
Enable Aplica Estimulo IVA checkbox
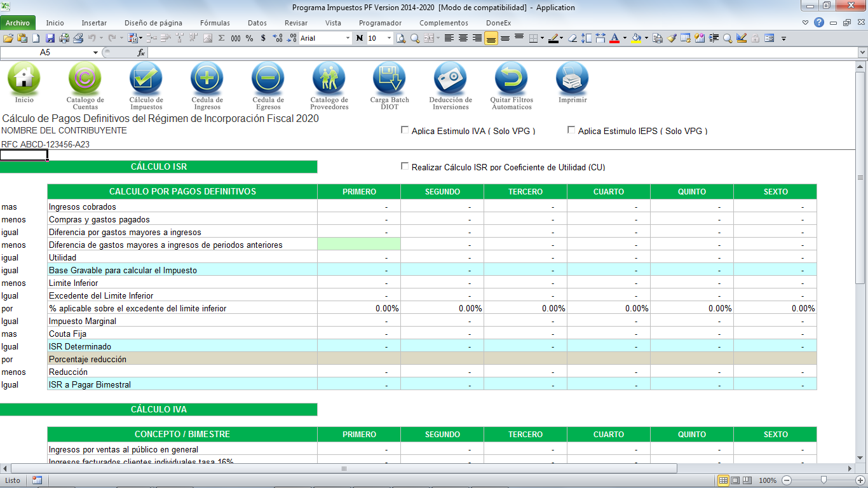click(405, 130)
